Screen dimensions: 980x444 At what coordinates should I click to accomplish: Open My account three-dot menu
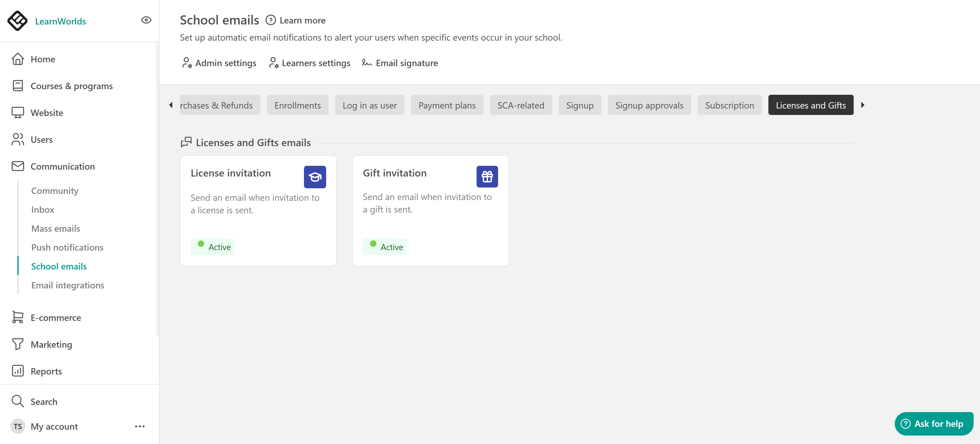(140, 426)
